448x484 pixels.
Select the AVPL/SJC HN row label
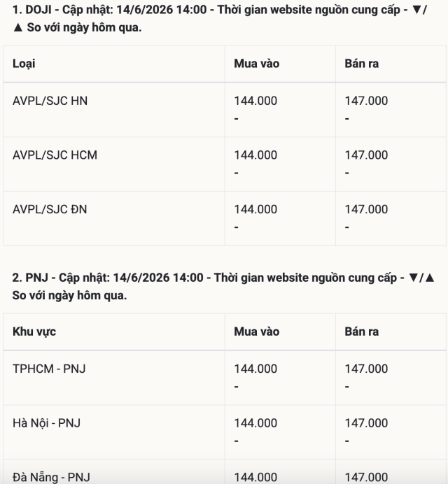50,101
